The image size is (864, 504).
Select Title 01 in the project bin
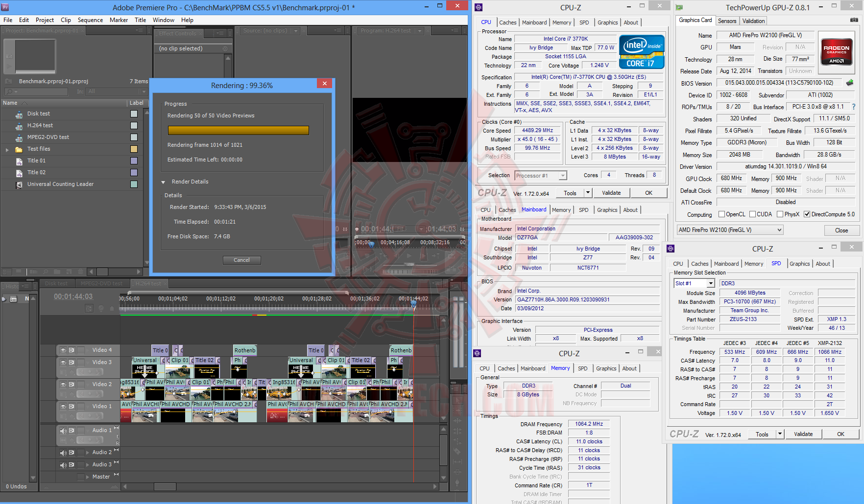click(36, 160)
